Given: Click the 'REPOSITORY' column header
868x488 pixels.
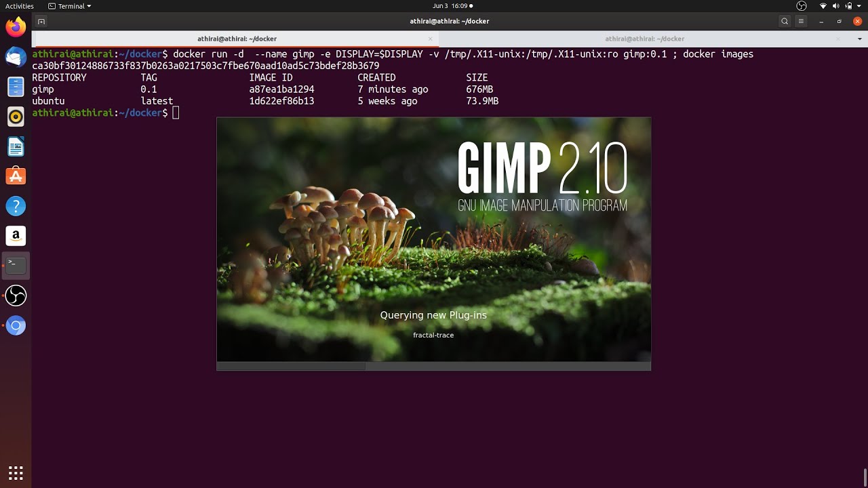Looking at the screenshot, I should pos(59,78).
